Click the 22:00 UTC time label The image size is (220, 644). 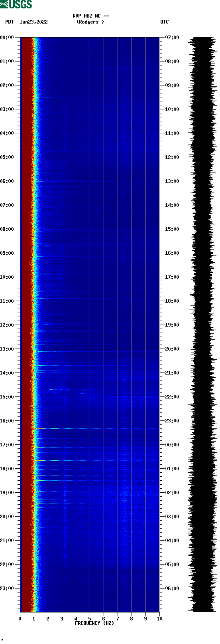tap(172, 397)
